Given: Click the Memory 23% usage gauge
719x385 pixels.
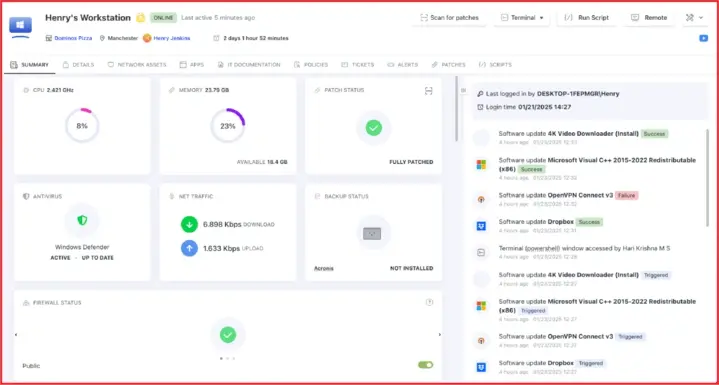Looking at the screenshot, I should click(228, 126).
